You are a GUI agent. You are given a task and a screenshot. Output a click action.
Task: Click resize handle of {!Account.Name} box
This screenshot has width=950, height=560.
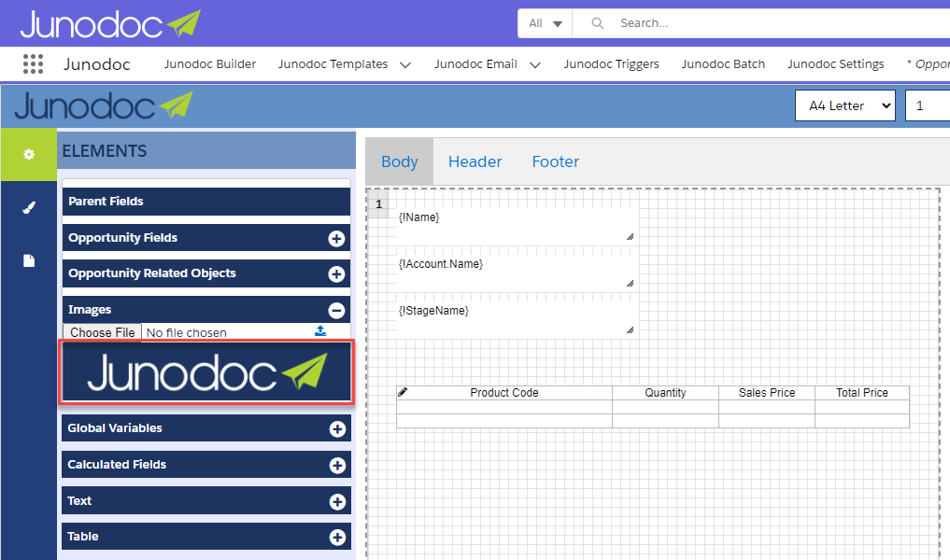click(631, 284)
